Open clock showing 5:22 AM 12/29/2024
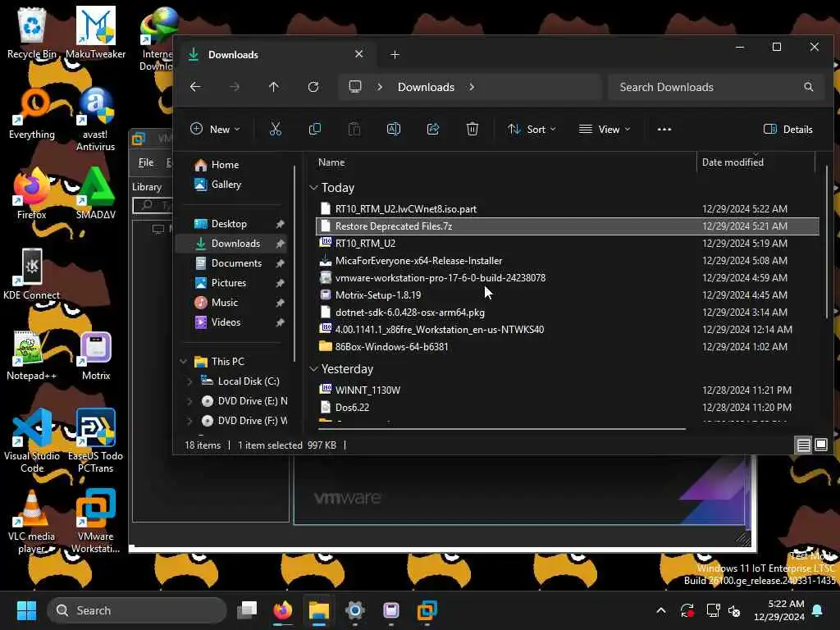This screenshot has height=630, width=840. [779, 610]
